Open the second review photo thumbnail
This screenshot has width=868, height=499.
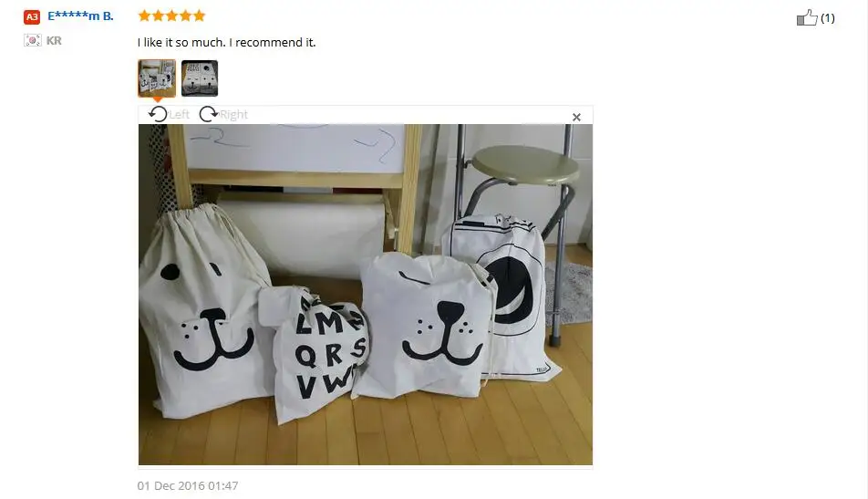coord(200,78)
